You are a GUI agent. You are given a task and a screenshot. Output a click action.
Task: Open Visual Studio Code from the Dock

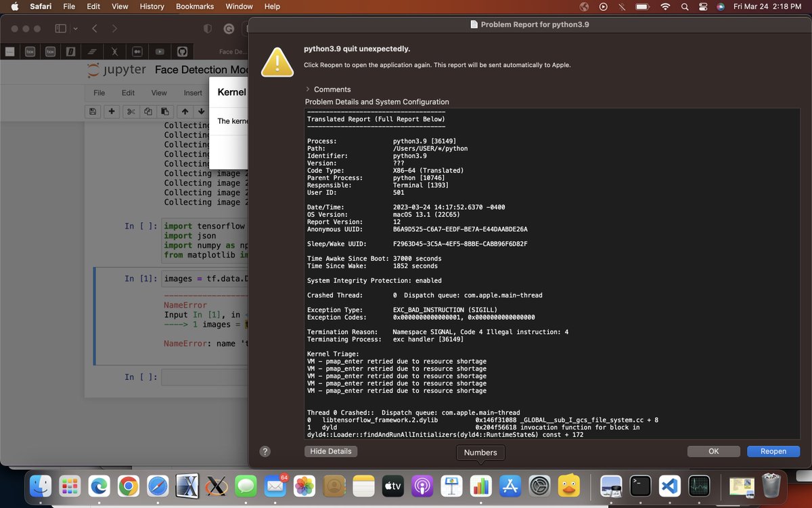[669, 485]
